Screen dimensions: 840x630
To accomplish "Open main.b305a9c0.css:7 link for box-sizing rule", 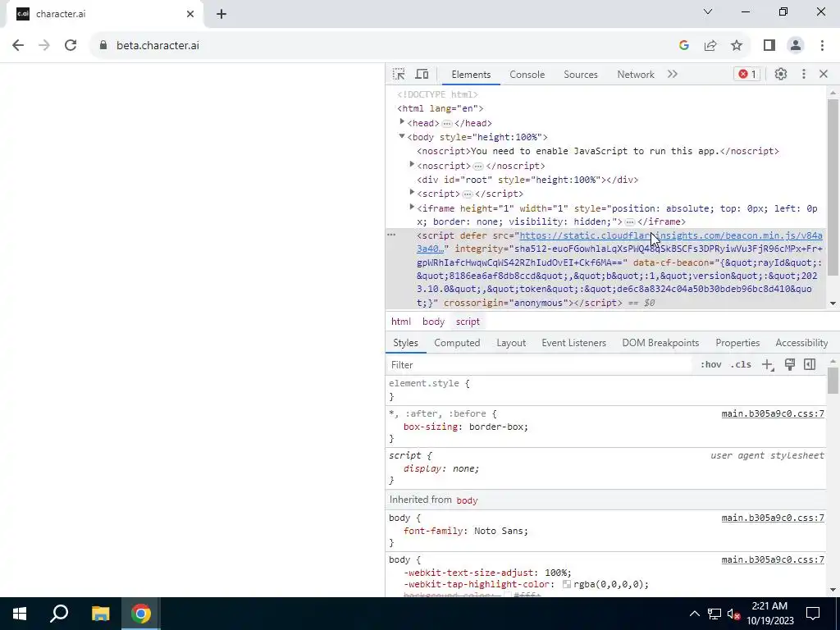I will tap(773, 413).
